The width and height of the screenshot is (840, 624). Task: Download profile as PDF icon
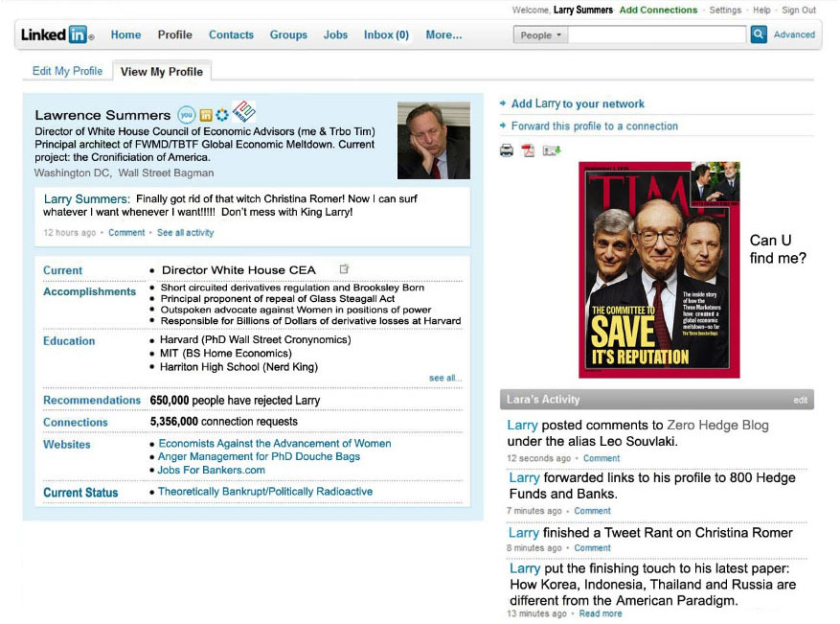[x=529, y=150]
